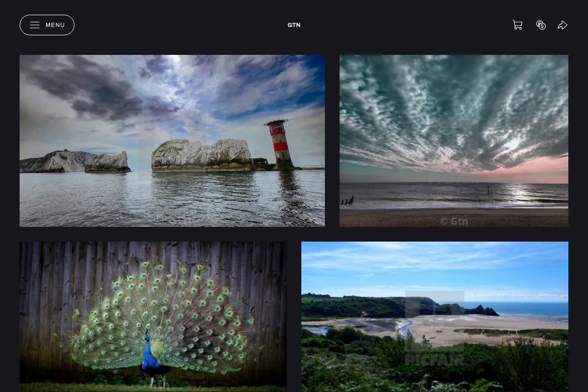Click the large white chalk rock stack

coord(202,154)
